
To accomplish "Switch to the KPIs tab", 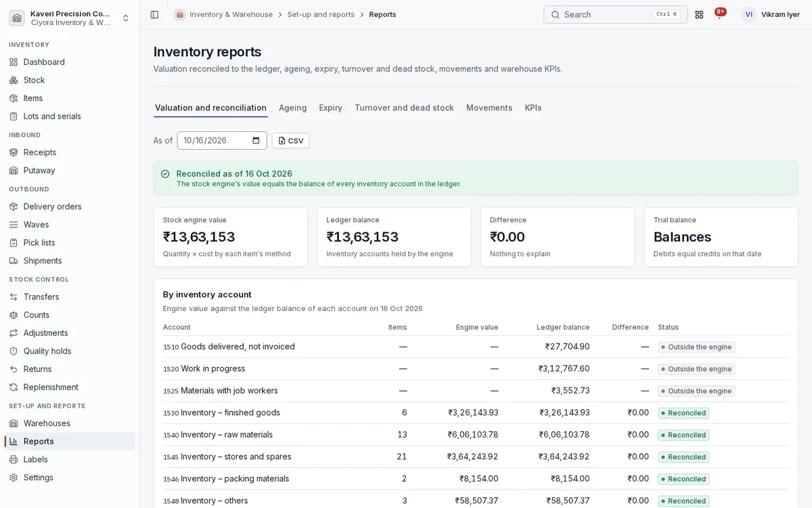I will tap(533, 108).
